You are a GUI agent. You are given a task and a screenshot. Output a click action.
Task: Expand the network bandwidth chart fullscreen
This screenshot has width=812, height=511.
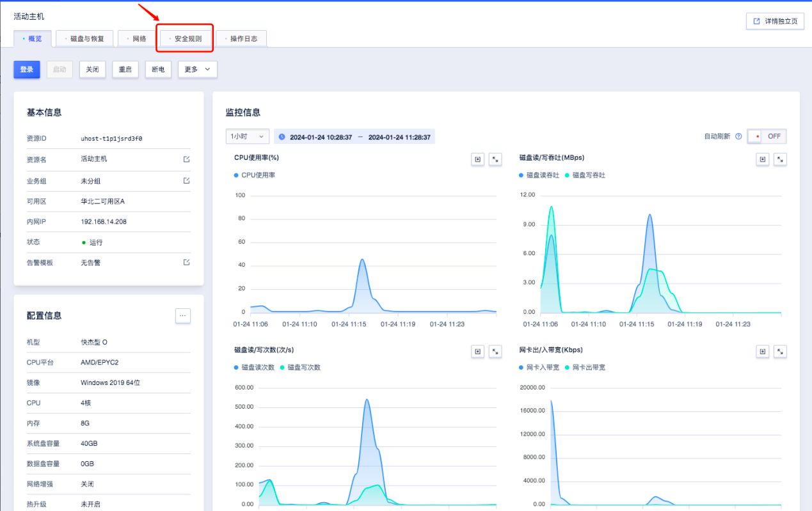(x=780, y=351)
